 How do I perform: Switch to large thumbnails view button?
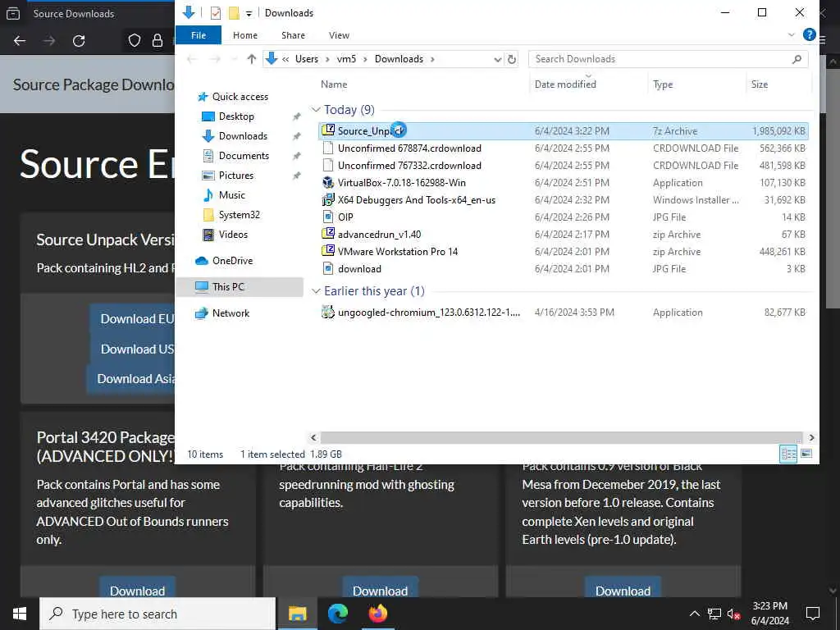point(806,454)
